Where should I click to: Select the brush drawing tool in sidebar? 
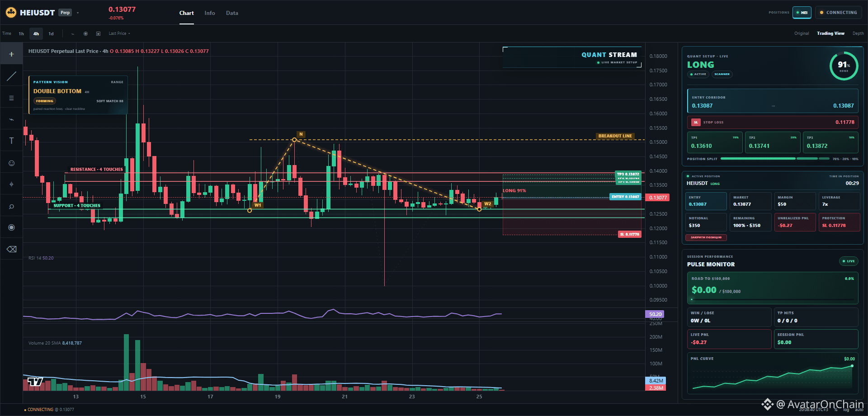[11, 120]
